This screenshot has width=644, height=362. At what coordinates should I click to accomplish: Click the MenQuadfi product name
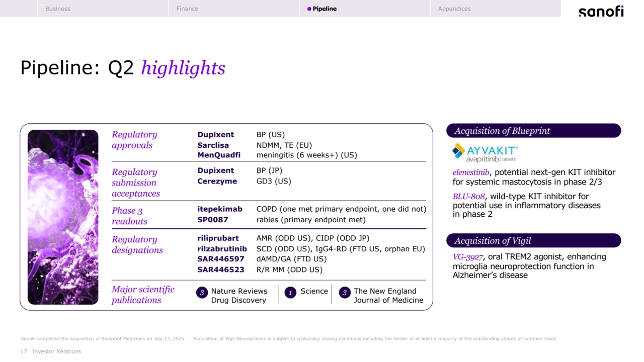pyautogui.click(x=219, y=155)
